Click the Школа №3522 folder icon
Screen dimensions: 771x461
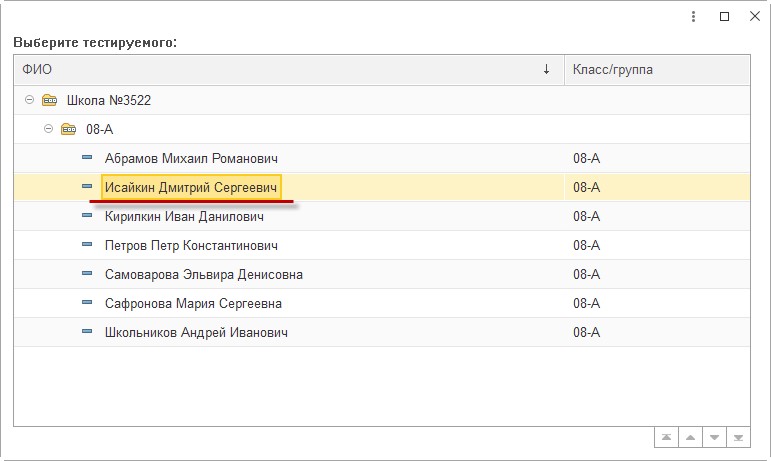tap(49, 100)
